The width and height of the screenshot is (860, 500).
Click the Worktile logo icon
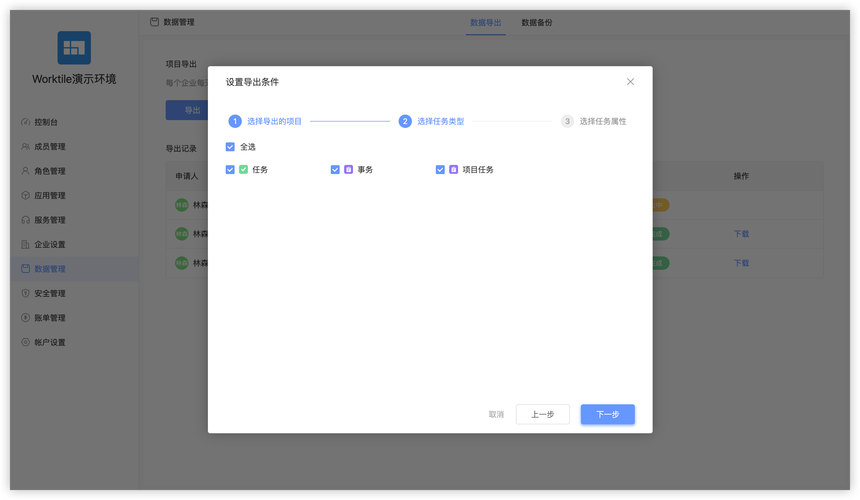click(74, 48)
